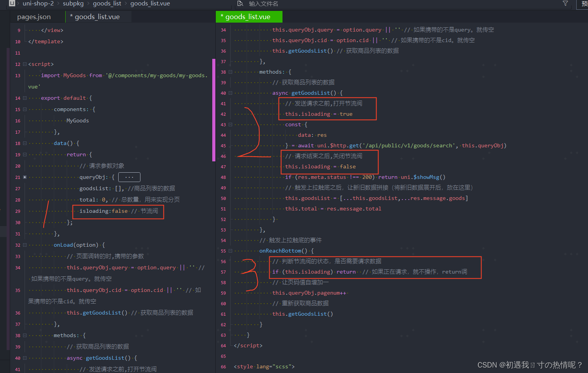Click 'this.queryObj.query = option.query' on right line 34
Viewport: 588px width, 373px height.
pos(327,30)
